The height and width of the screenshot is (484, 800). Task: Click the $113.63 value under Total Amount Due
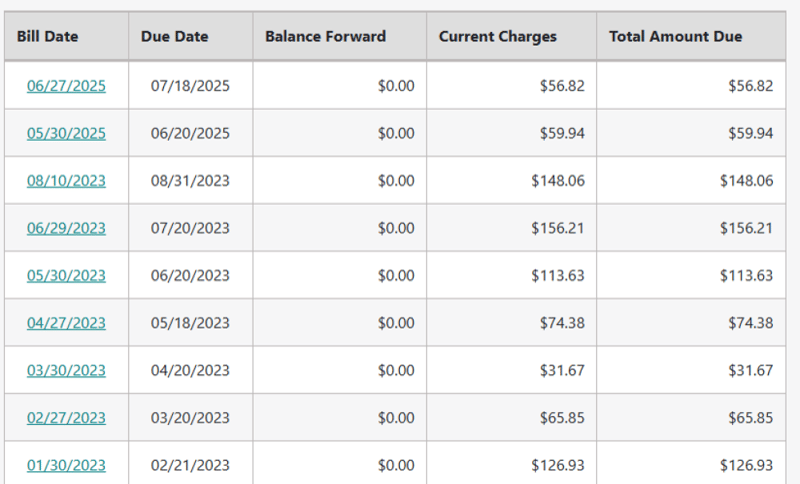click(x=746, y=276)
